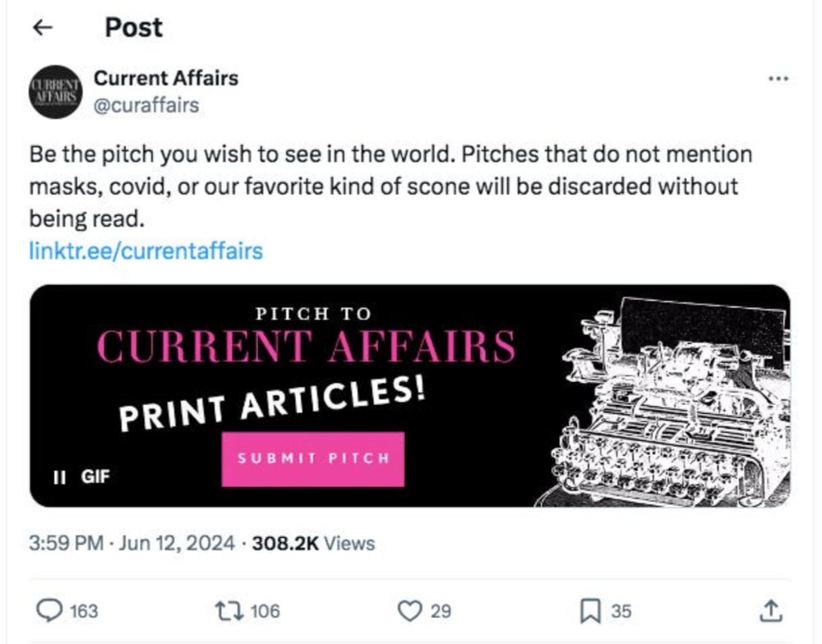Click the pink Submit Pitch button
Screen dimensions: 822x644
[x=312, y=458]
